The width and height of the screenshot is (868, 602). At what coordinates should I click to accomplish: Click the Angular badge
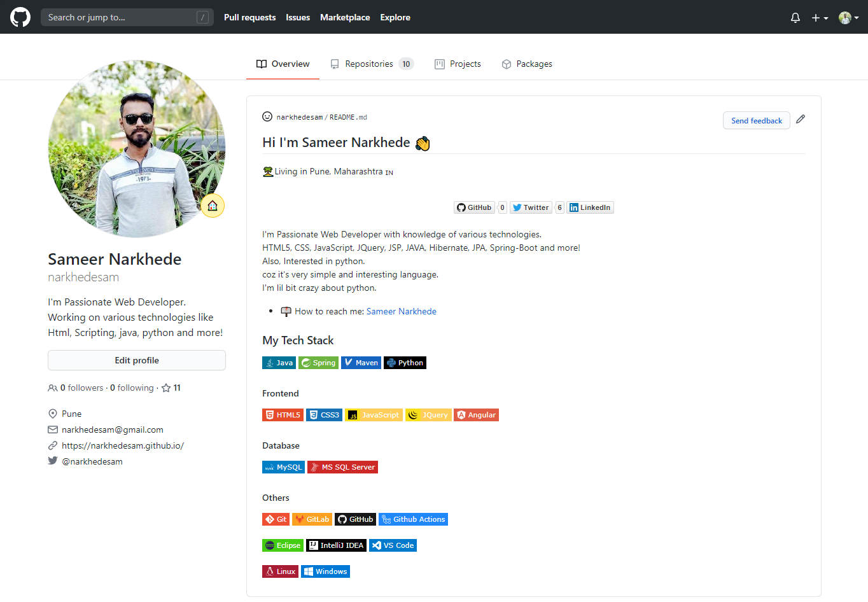point(476,415)
